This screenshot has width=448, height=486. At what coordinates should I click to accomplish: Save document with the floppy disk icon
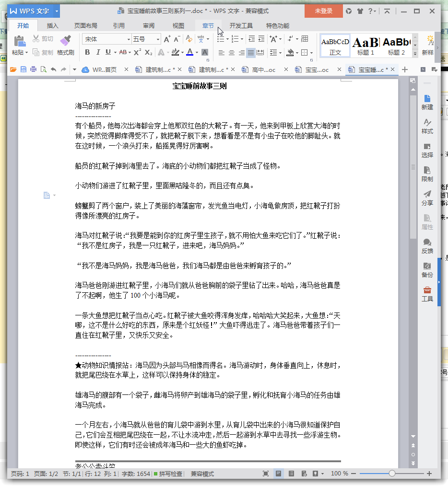[24, 69]
